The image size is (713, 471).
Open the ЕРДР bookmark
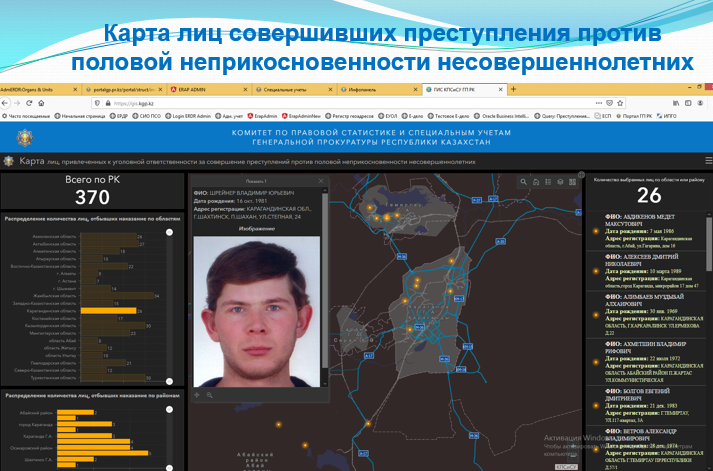point(119,116)
